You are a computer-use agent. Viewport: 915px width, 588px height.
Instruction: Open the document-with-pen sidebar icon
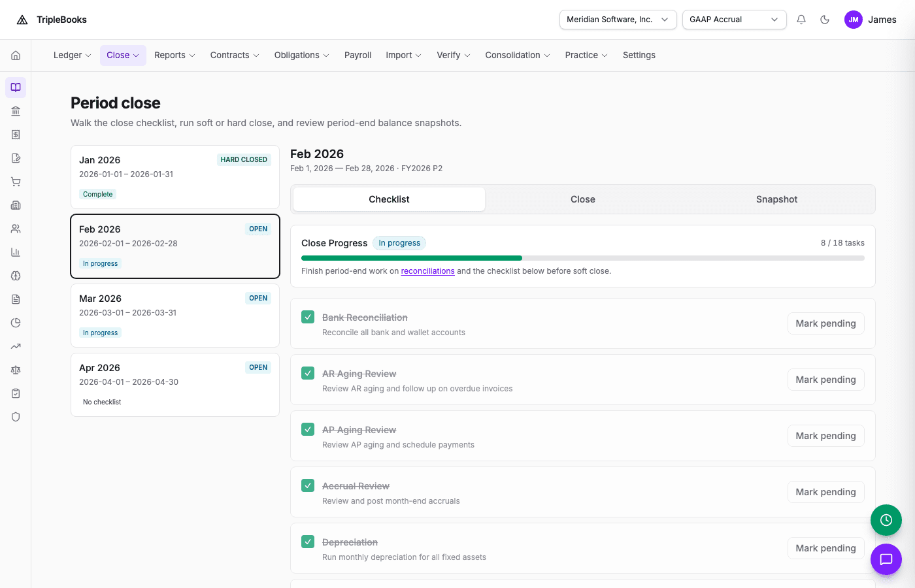click(x=16, y=158)
